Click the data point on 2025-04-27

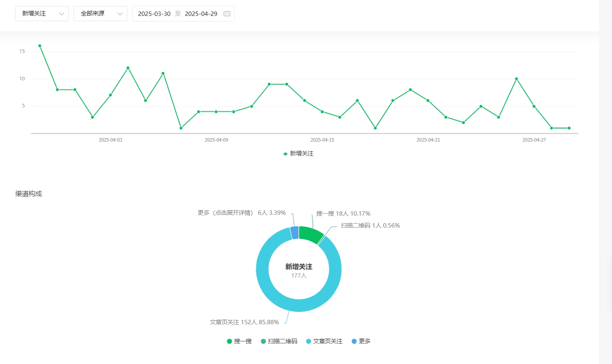pyautogui.click(x=534, y=106)
